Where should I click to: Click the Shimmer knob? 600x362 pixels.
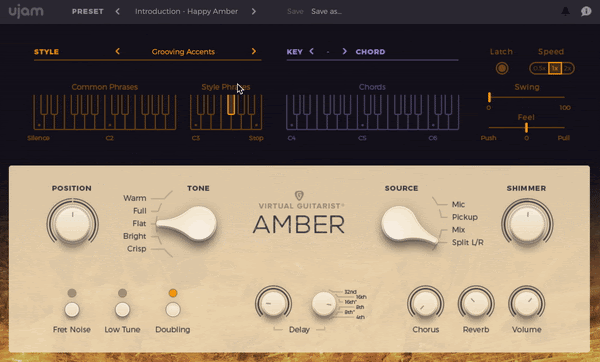[x=527, y=223]
